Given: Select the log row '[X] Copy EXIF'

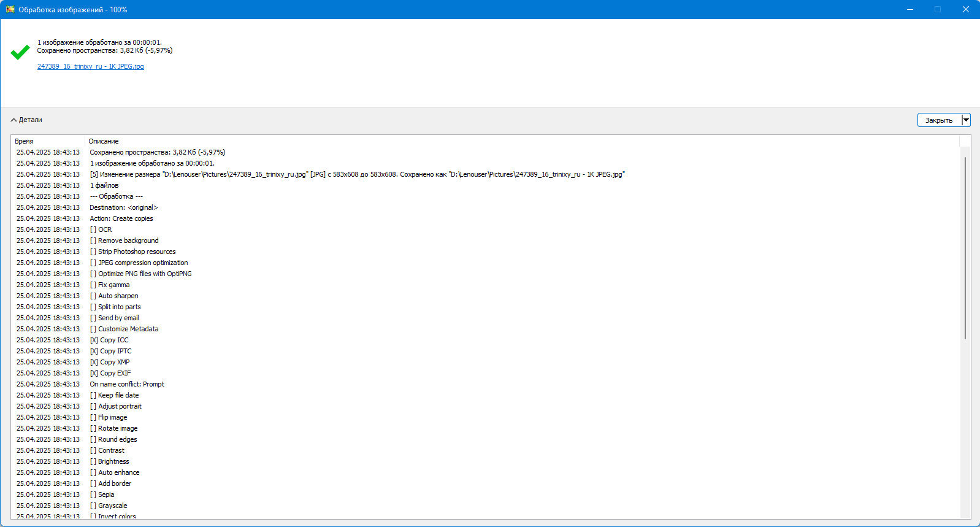Looking at the screenshot, I should click(485, 373).
